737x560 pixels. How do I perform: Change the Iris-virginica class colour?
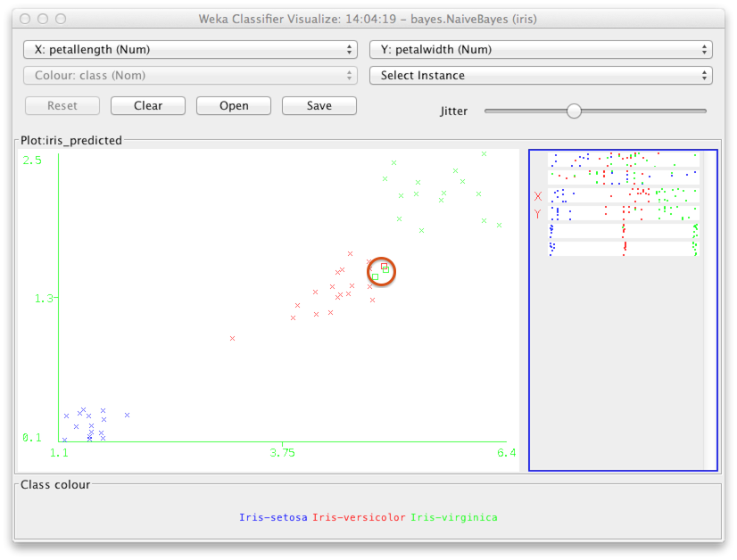point(453,517)
